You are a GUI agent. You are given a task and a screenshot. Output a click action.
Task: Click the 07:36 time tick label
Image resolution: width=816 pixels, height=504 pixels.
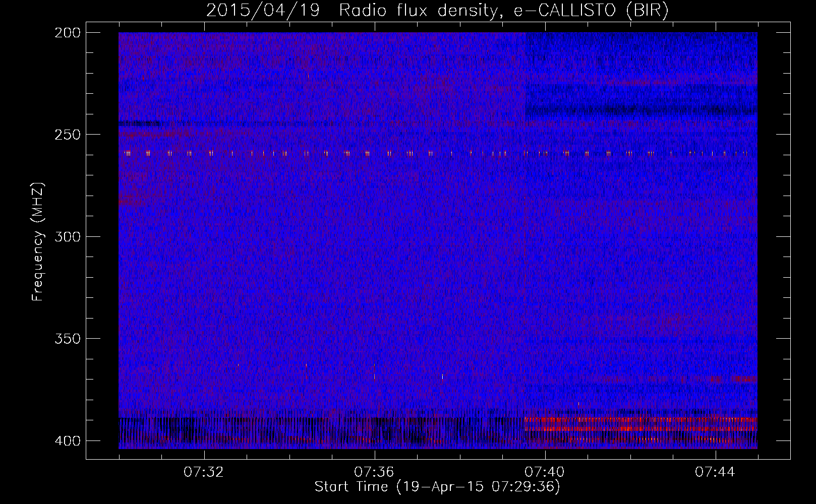tap(374, 472)
